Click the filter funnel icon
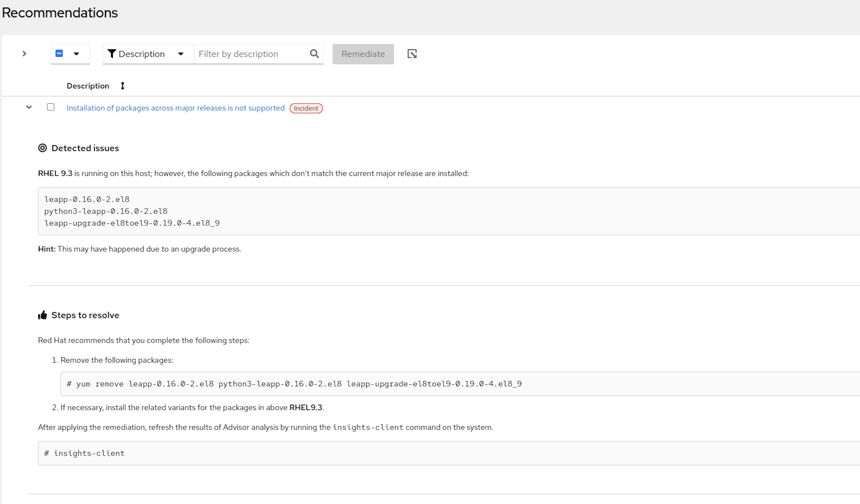 (x=111, y=54)
